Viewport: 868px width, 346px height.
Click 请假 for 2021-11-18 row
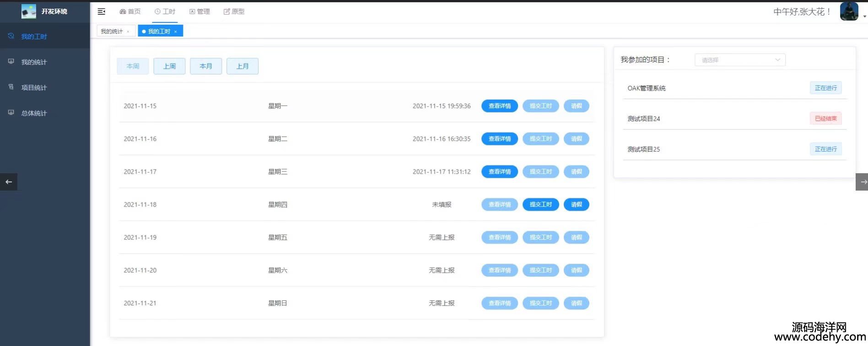576,205
